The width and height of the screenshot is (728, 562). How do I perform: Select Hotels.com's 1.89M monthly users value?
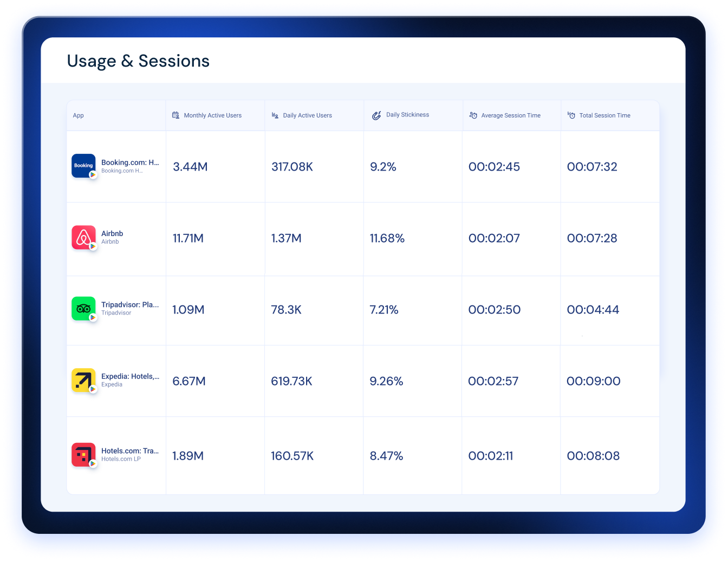pos(188,456)
